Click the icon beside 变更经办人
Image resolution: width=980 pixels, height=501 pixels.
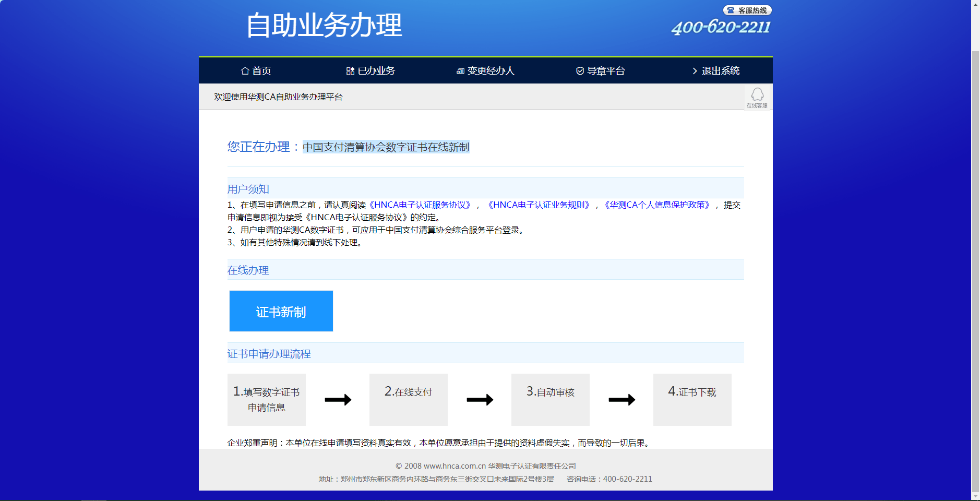click(460, 71)
